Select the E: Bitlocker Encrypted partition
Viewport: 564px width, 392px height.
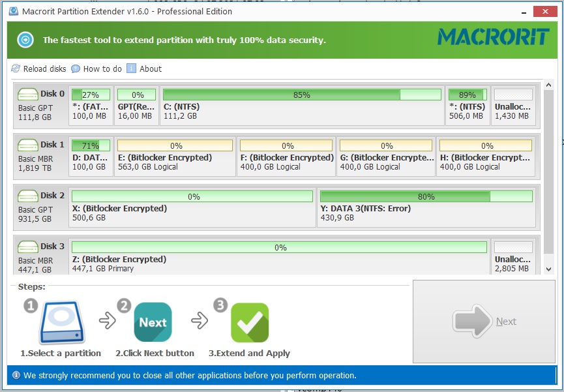pyautogui.click(x=174, y=157)
